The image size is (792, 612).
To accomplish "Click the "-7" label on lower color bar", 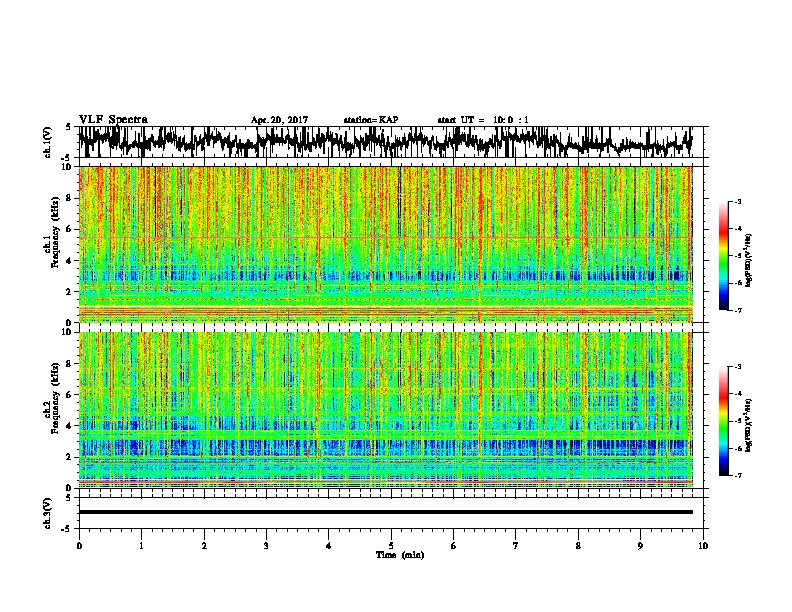I will pyautogui.click(x=737, y=475).
